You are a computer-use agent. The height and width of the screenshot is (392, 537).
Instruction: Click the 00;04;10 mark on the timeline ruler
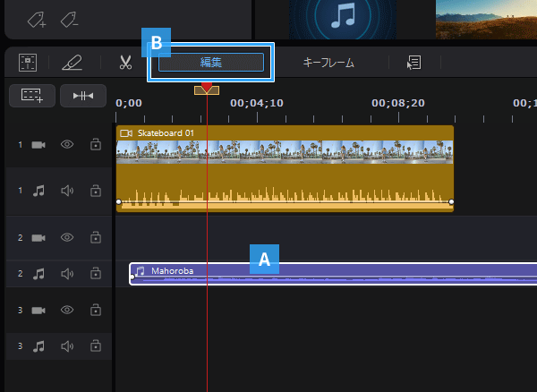tap(257, 103)
